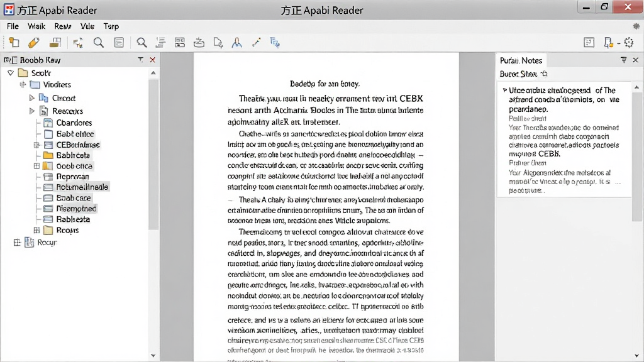This screenshot has height=362, width=644.
Task: Expand the Rocyr node plus box
Action: click(x=17, y=243)
